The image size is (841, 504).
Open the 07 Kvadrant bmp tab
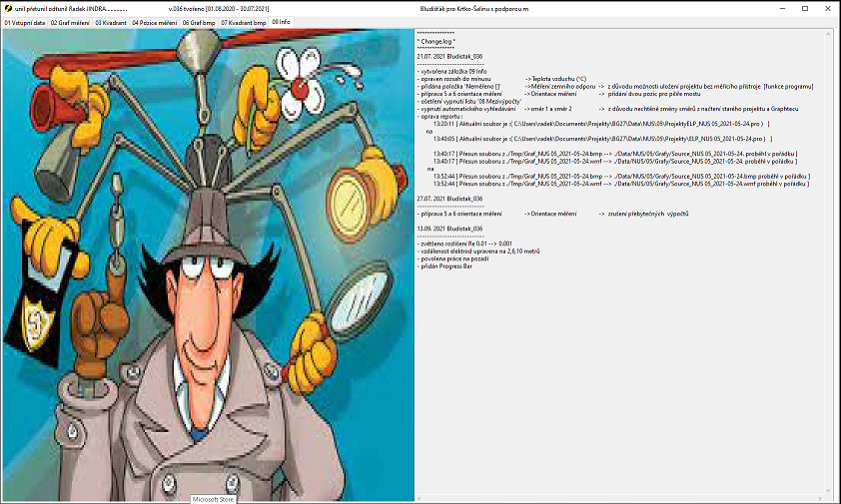[244, 22]
